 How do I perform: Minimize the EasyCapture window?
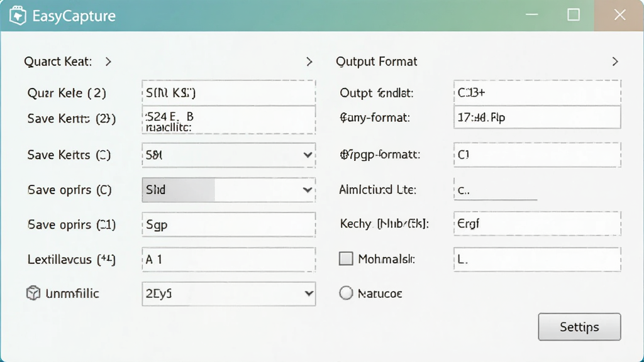coord(532,15)
